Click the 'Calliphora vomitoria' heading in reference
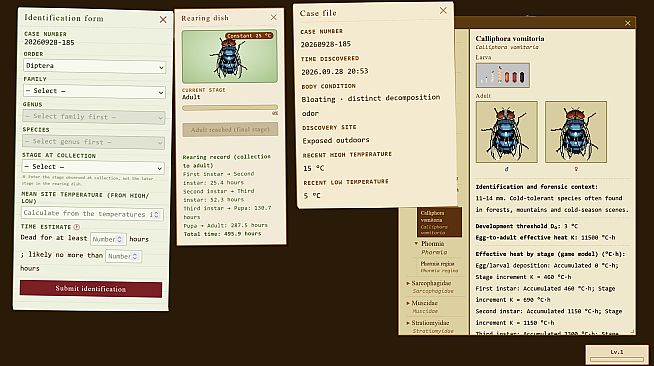 (x=510, y=39)
